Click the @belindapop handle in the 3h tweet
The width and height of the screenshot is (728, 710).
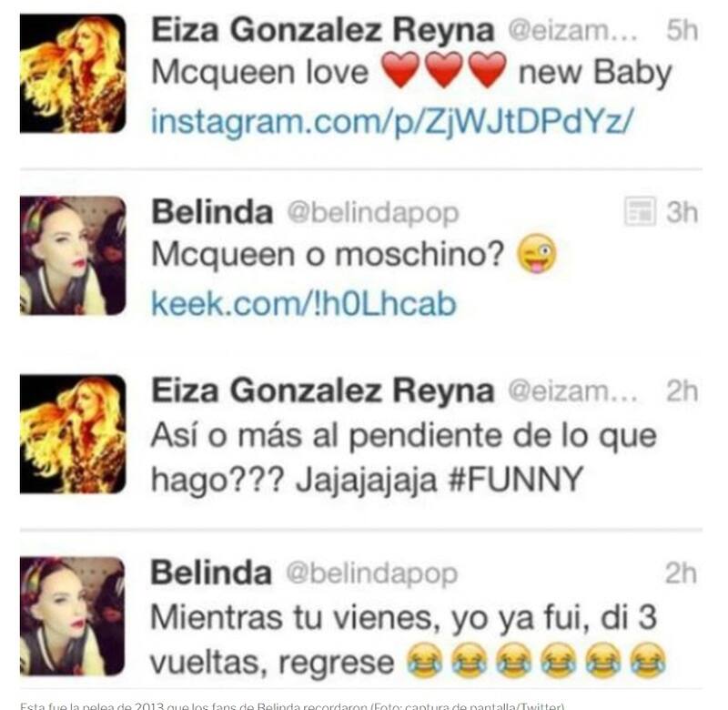pos(373,213)
